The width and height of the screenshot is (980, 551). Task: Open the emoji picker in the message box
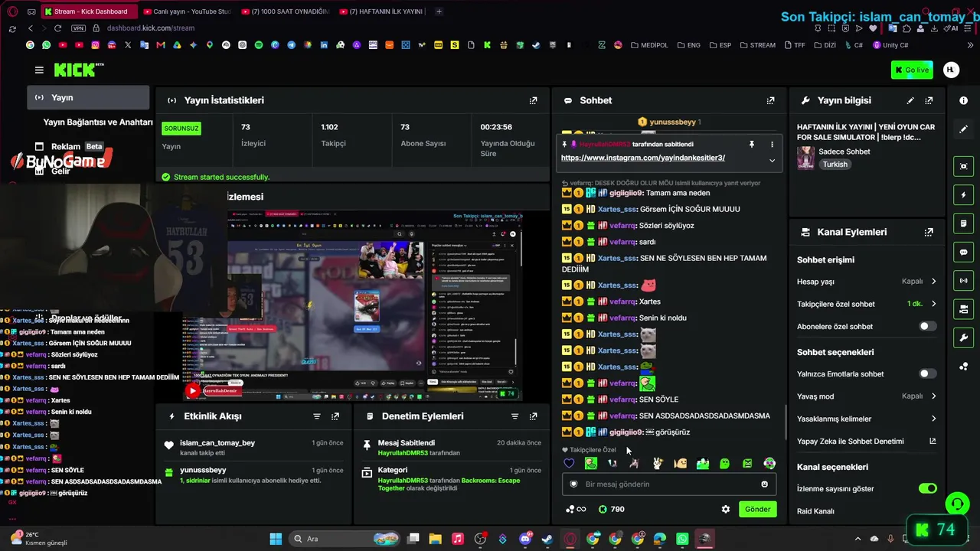[x=764, y=484]
